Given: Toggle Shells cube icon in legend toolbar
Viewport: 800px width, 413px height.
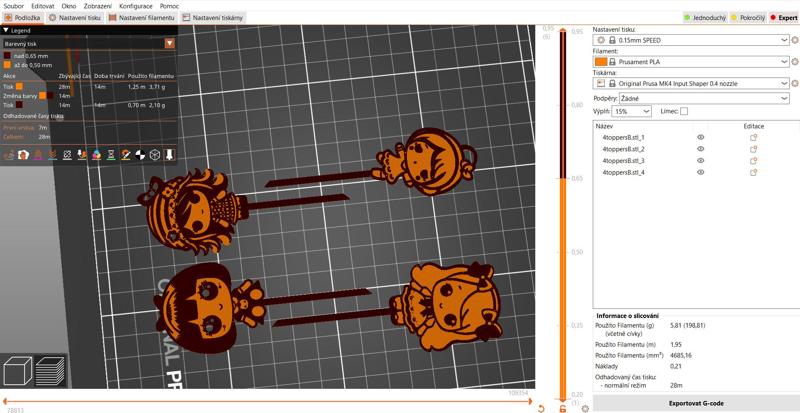Looking at the screenshot, I should [155, 155].
